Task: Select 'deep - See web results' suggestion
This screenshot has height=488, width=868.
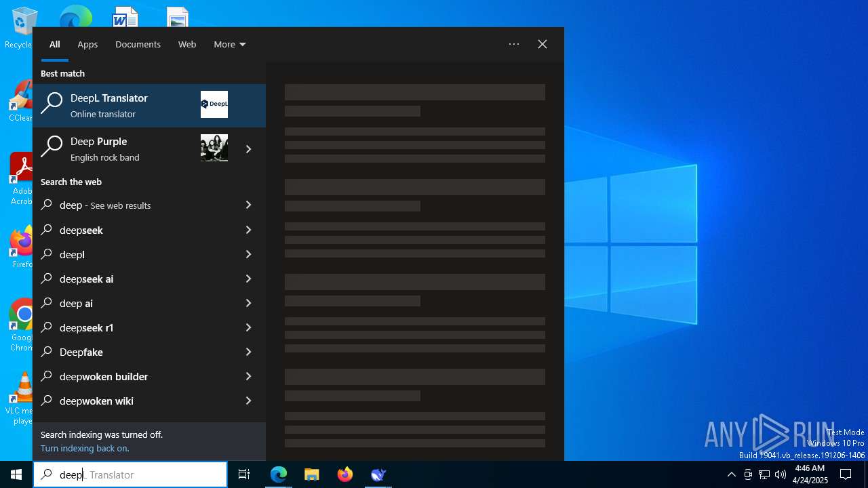Action: click(x=132, y=205)
